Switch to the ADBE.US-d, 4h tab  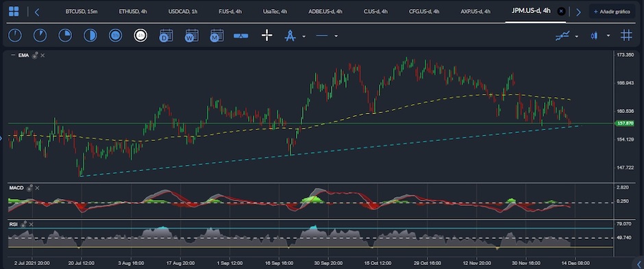[325, 12]
